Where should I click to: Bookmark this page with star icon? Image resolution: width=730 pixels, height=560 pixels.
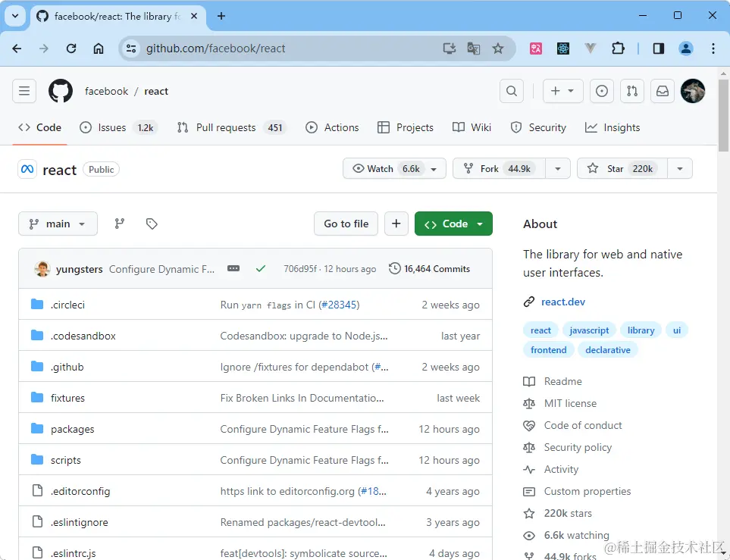pyautogui.click(x=498, y=48)
